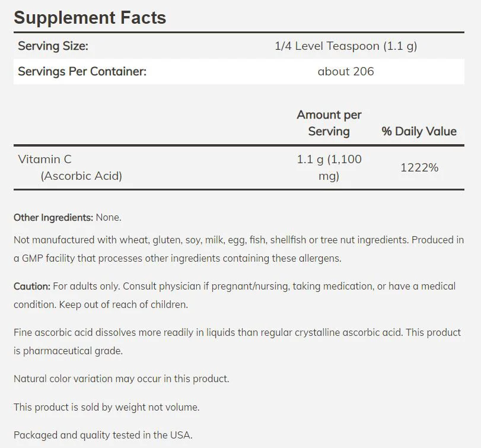Click the natural color variation note
Viewport: 481px width, 448px height.
122,379
